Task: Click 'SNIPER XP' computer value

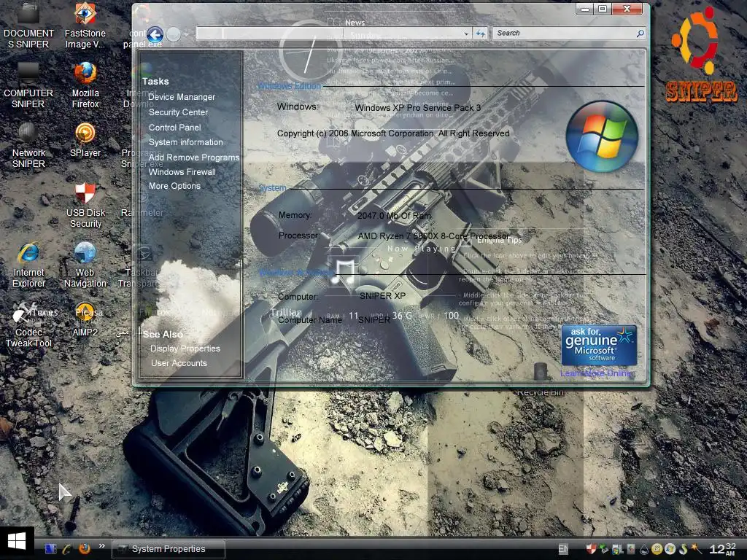Action: click(x=382, y=296)
